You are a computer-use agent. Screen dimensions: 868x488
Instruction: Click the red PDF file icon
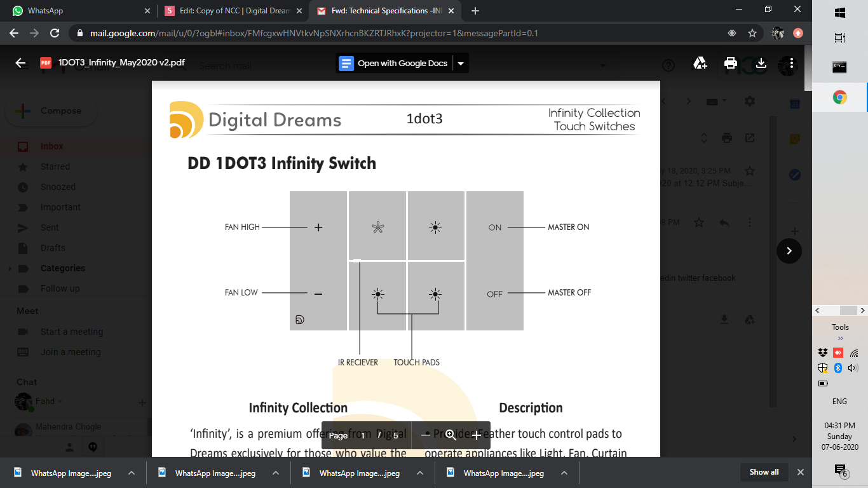tap(46, 63)
